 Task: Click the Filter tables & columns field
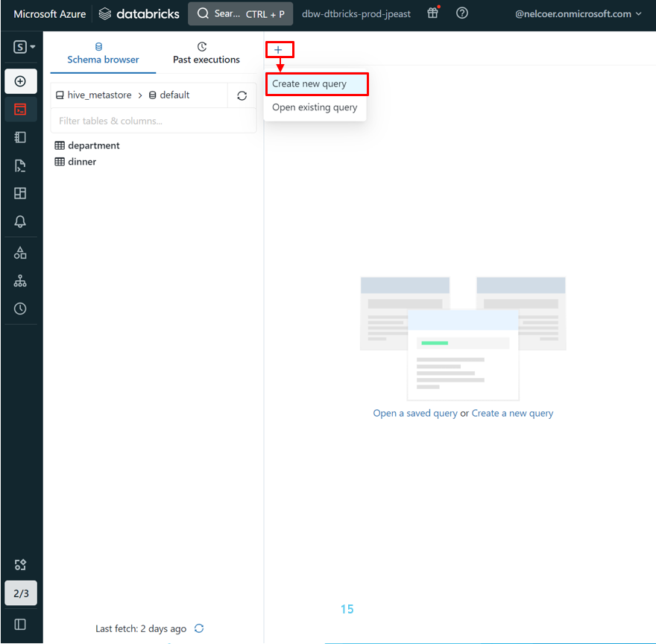point(153,121)
